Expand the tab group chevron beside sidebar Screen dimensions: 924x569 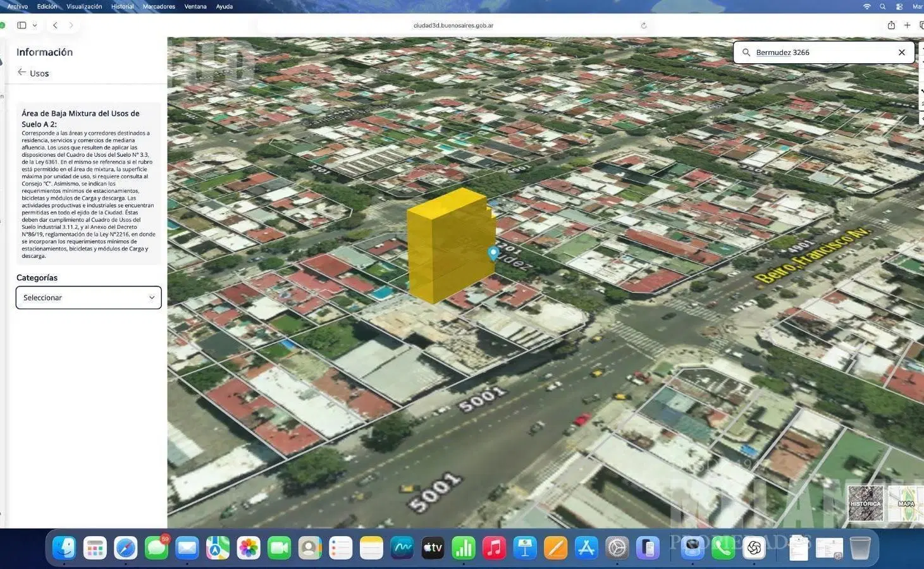pos(35,25)
